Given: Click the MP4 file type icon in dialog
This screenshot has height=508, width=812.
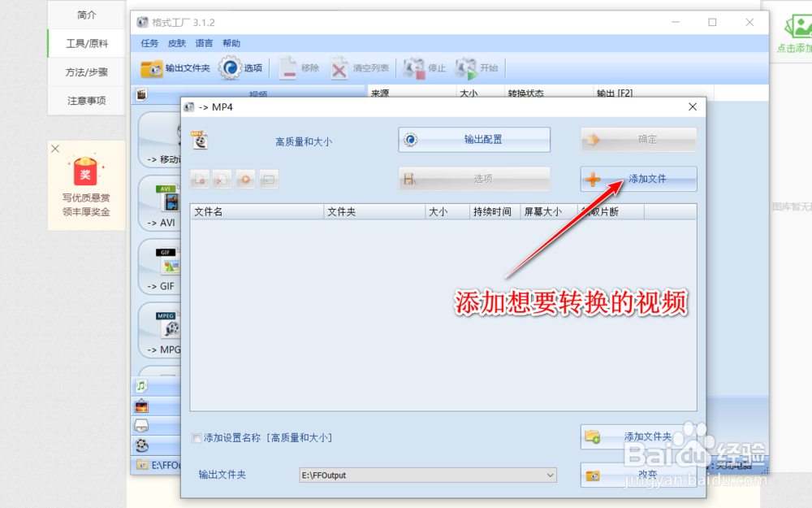Looking at the screenshot, I should pyautogui.click(x=200, y=140).
